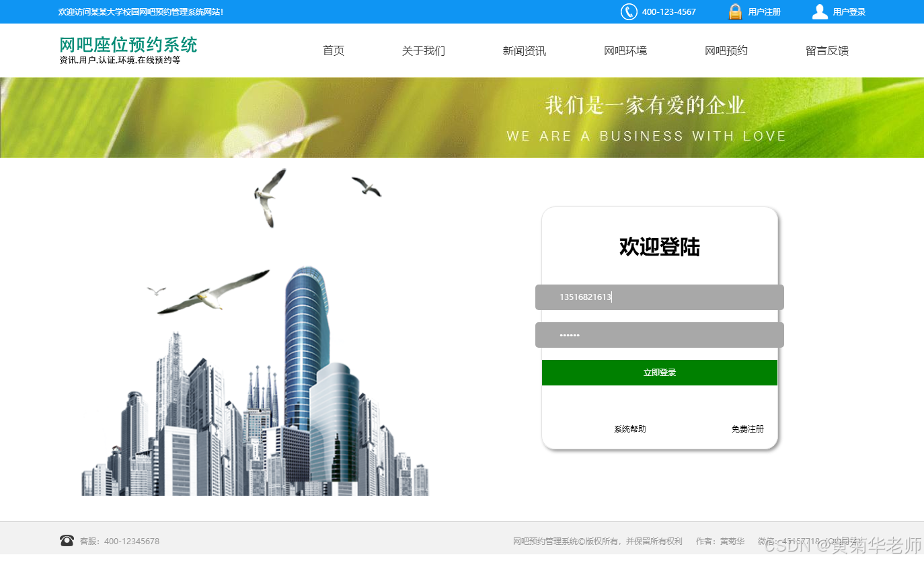Open the 网吧预约 page
Viewport: 924px width, 561px height.
[726, 50]
